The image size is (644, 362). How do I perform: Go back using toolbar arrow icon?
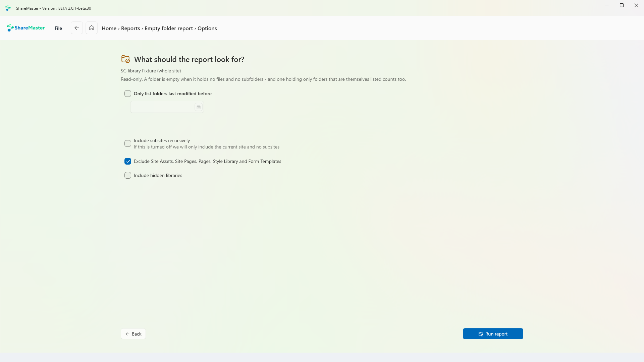point(77,28)
